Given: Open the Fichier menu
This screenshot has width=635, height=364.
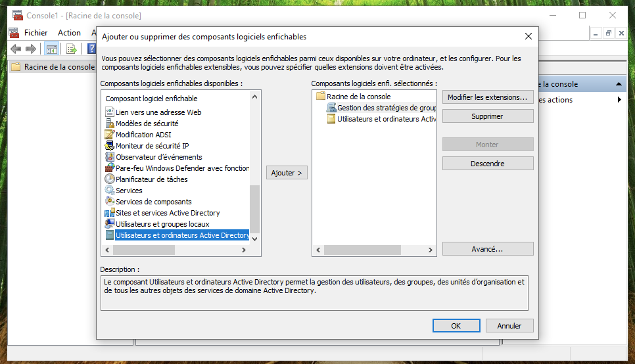Looking at the screenshot, I should tap(35, 33).
